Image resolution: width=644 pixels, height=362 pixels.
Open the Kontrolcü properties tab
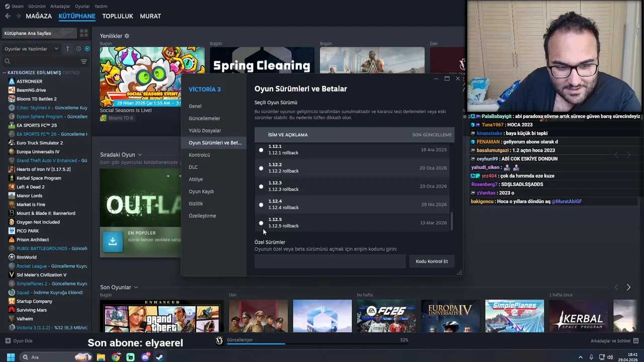(x=199, y=155)
